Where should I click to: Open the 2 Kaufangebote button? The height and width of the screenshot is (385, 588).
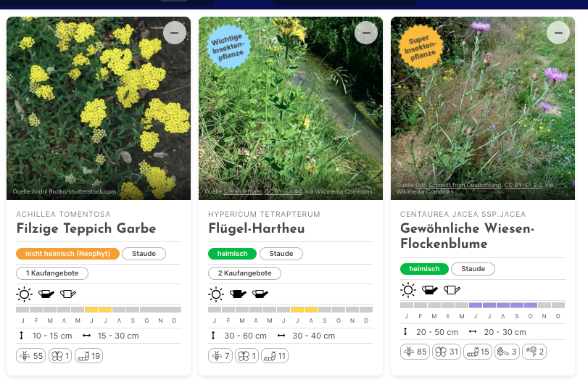pyautogui.click(x=244, y=273)
